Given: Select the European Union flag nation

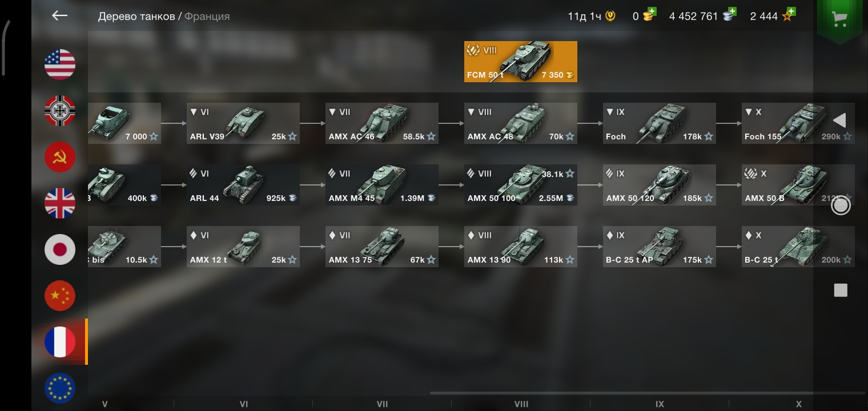Looking at the screenshot, I should pyautogui.click(x=60, y=388).
